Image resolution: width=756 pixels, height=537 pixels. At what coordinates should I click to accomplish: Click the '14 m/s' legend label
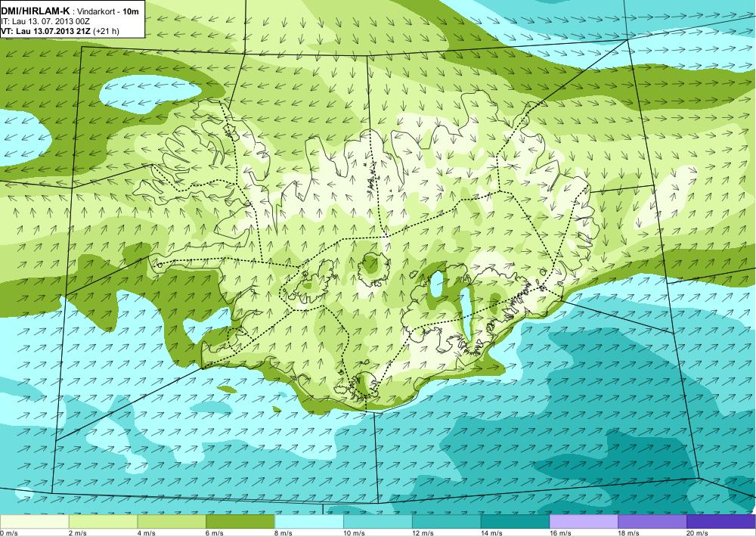[491, 533]
